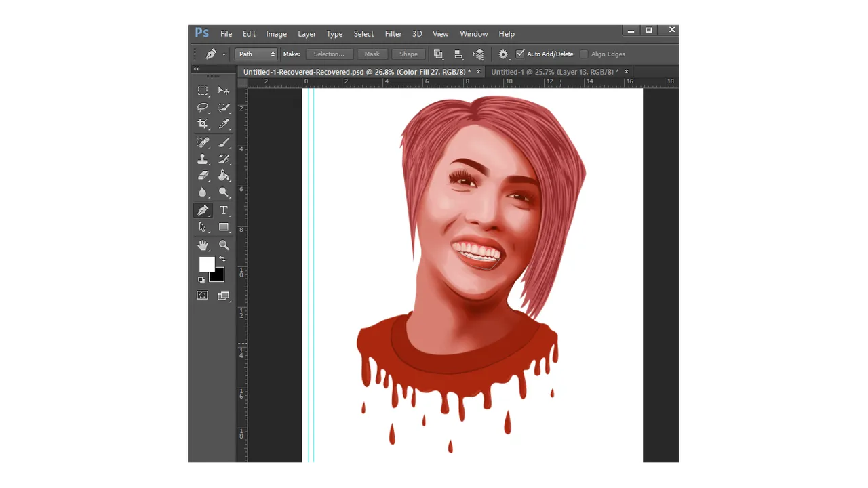Open the Edit menu
The image size is (868, 488).
[249, 34]
